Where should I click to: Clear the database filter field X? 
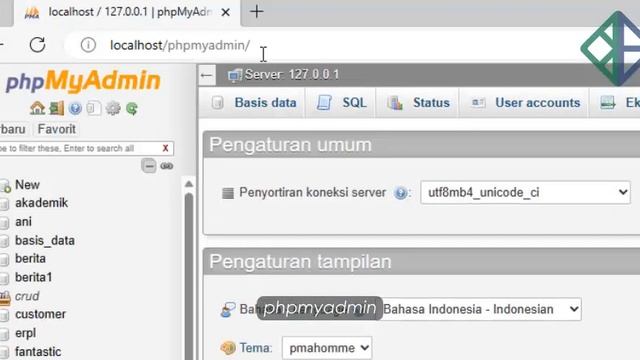(x=165, y=148)
